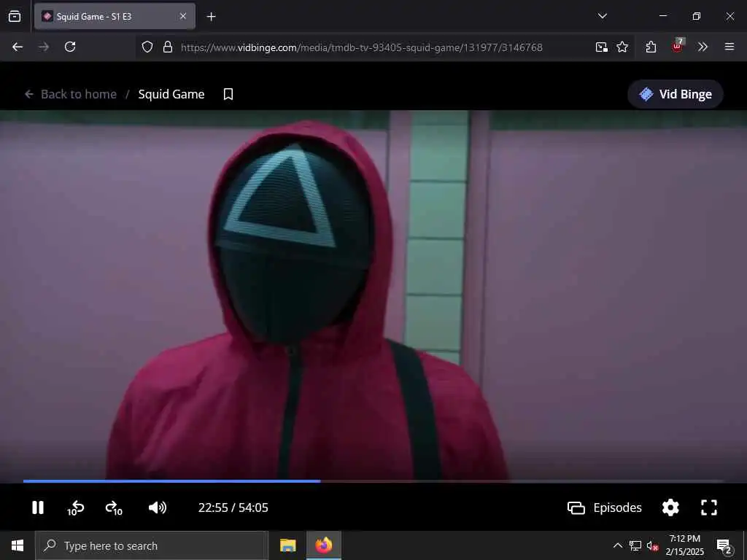
Task: View site security padlock info
Action: 168,47
